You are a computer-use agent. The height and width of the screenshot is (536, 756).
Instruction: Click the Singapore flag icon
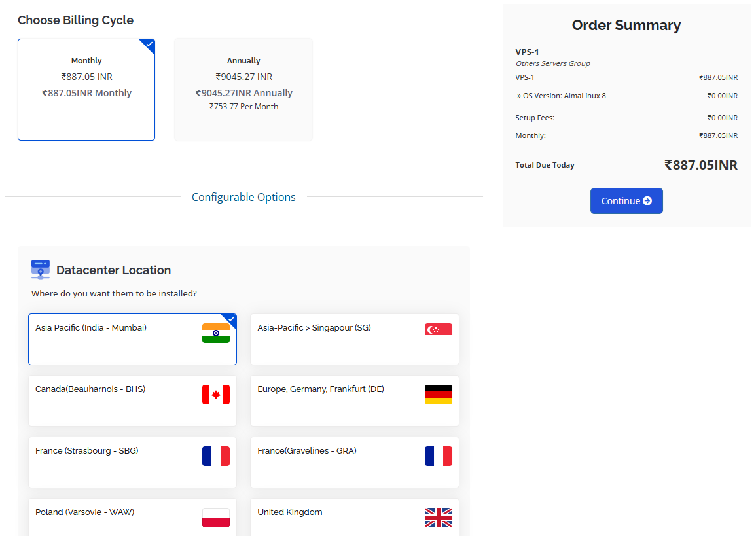click(438, 329)
